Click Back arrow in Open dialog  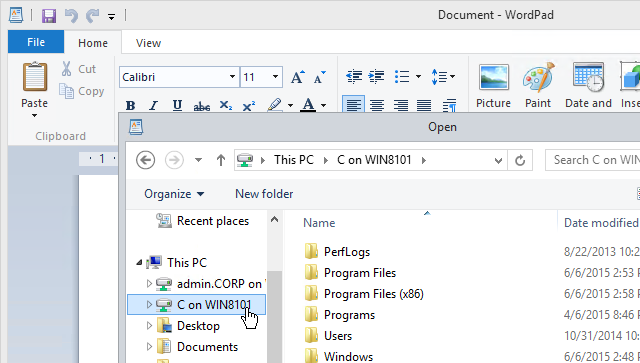tap(145, 160)
